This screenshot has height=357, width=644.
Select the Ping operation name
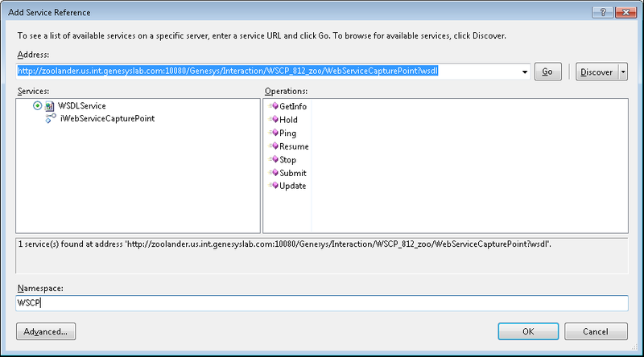point(287,133)
